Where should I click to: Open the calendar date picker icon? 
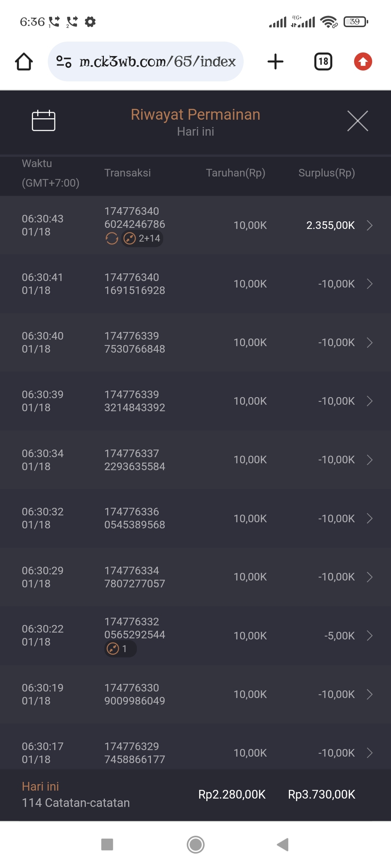[43, 120]
